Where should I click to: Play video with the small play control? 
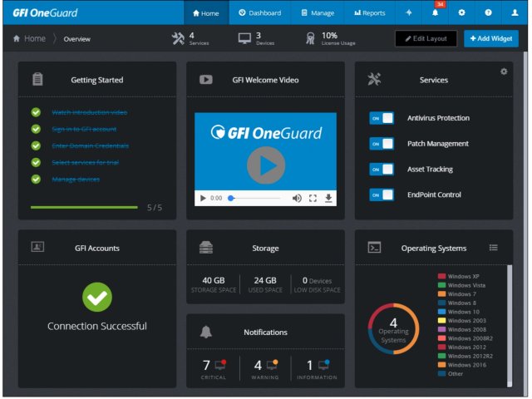click(203, 198)
